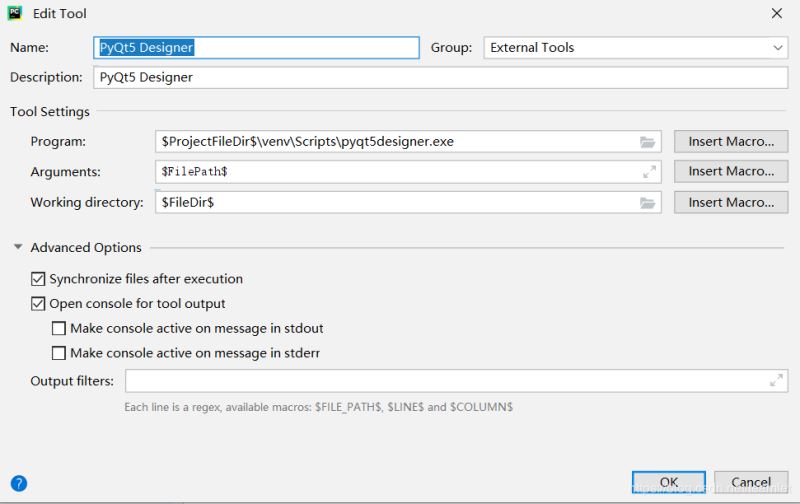
Task: Focus the Name field PyQt5 Designer
Action: (x=256, y=47)
